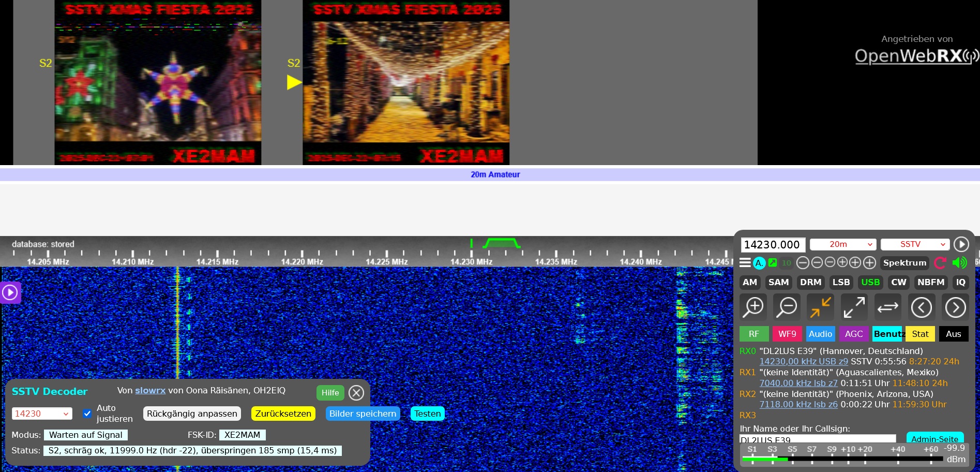This screenshot has width=980, height=472.
Task: Switch demodulation mode to LSB
Action: (x=840, y=282)
